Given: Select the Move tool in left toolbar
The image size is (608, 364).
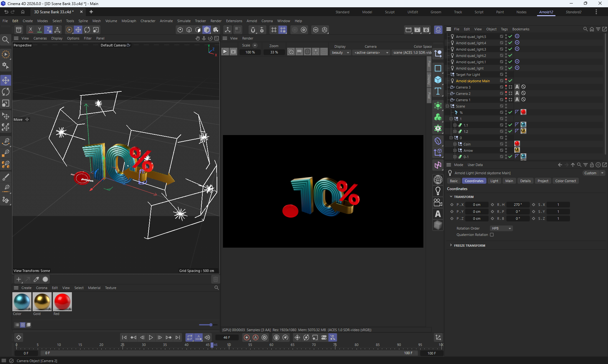Looking at the screenshot, I should click(x=6, y=80).
